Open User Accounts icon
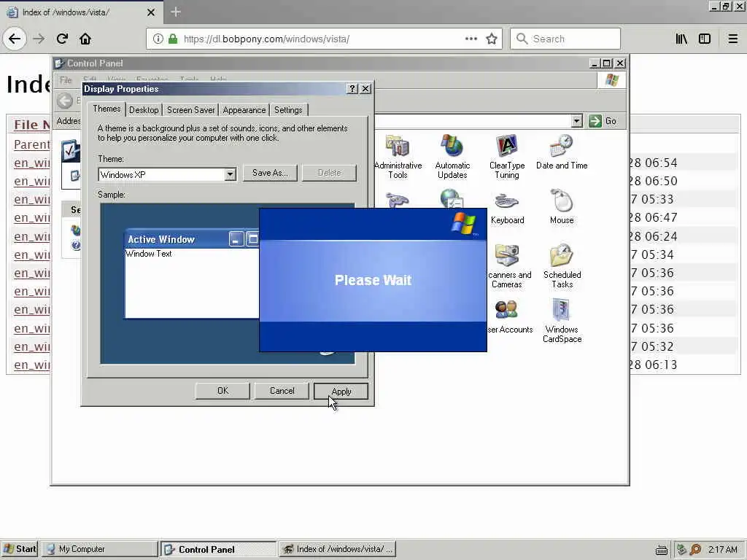This screenshot has height=560, width=747. point(508,316)
